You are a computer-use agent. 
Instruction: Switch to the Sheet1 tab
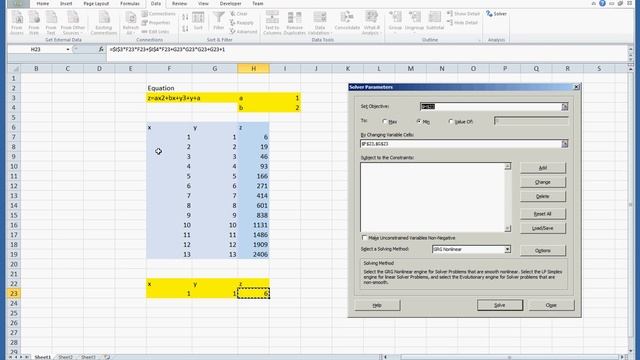coord(42,357)
